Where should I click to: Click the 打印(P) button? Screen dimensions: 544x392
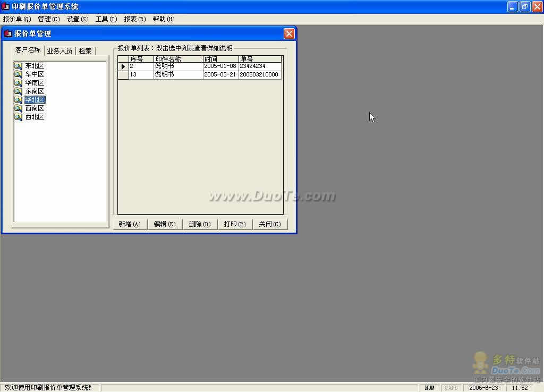(235, 224)
